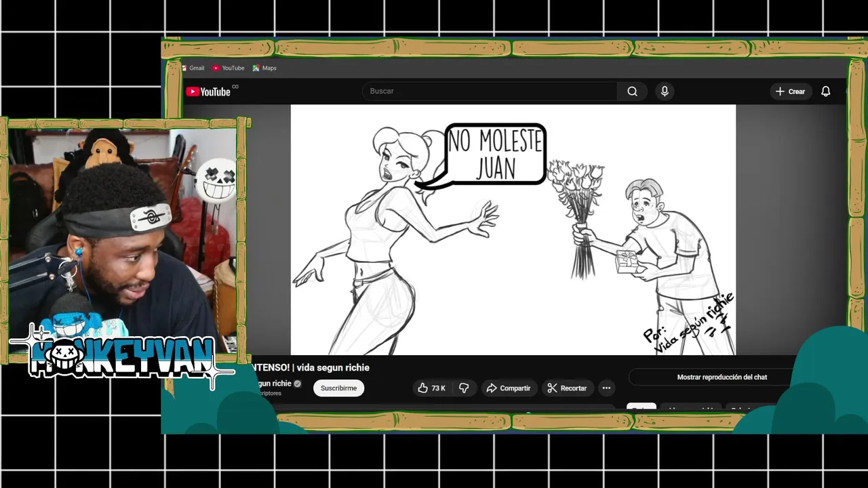Select the first highlighted filter chip below chat
The height and width of the screenshot is (488, 868).
[642, 408]
